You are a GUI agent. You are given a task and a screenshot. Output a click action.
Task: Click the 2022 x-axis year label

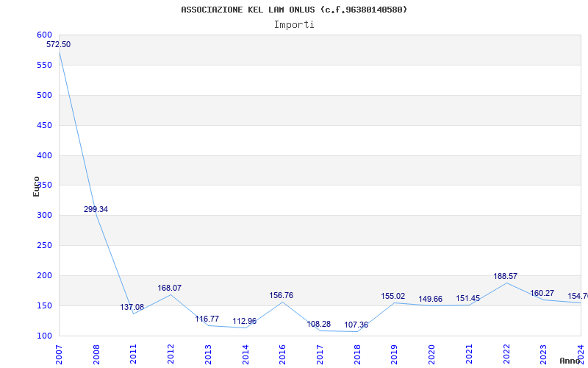506,353
